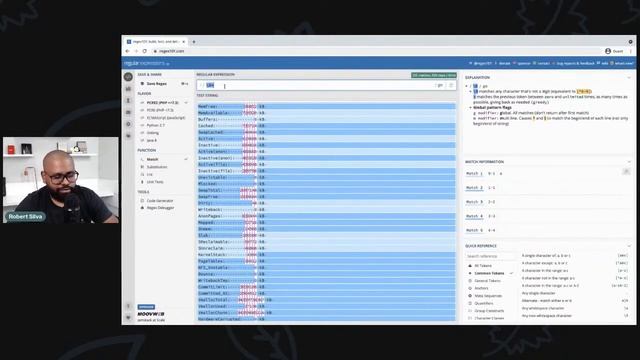640x360 pixels.
Task: Open the Regex Debugger tool
Action: tap(160, 208)
